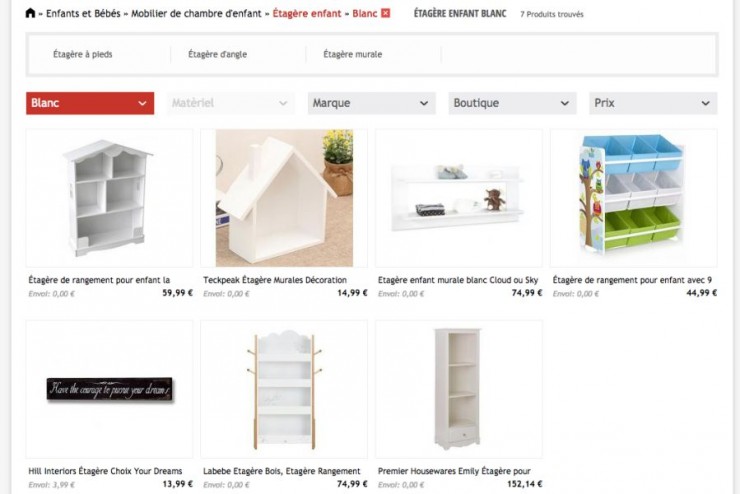Viewport: 740px width, 494px height.
Task: Open Mobilier de chambre d'enfant breadcrumb
Action: [196, 14]
